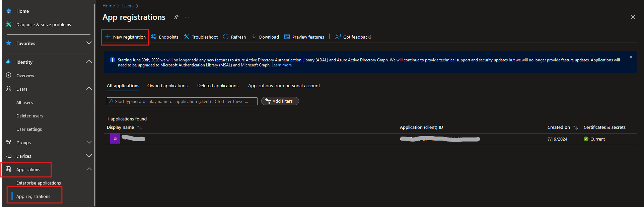Screen dimensions: 644x207
Task: Open Applications from personal account tab
Action: pos(284,86)
